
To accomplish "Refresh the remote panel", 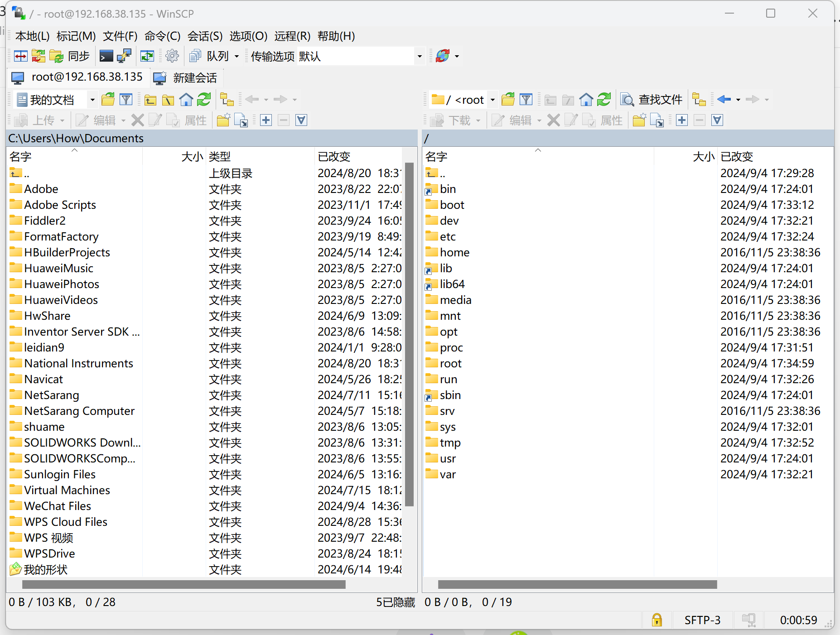I will click(x=604, y=99).
